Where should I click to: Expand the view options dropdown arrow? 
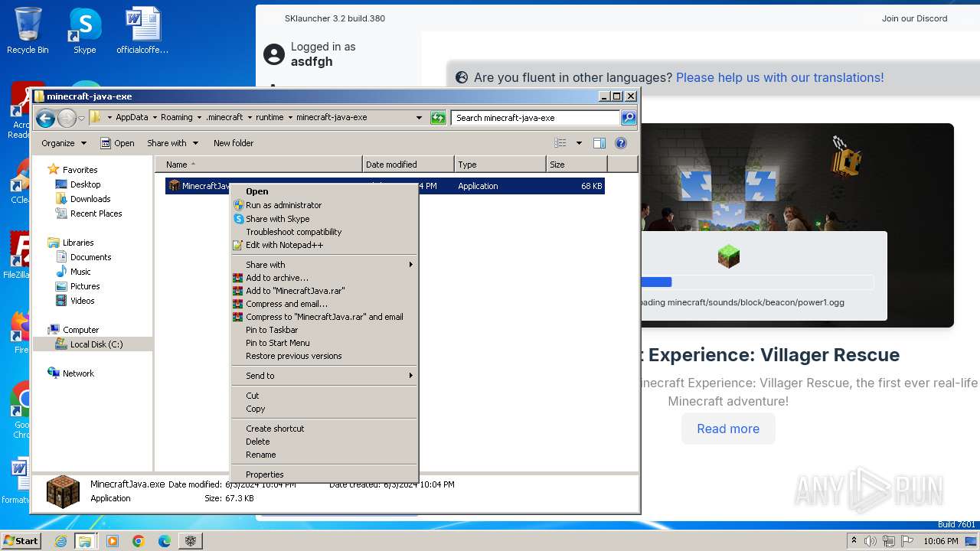(x=579, y=143)
